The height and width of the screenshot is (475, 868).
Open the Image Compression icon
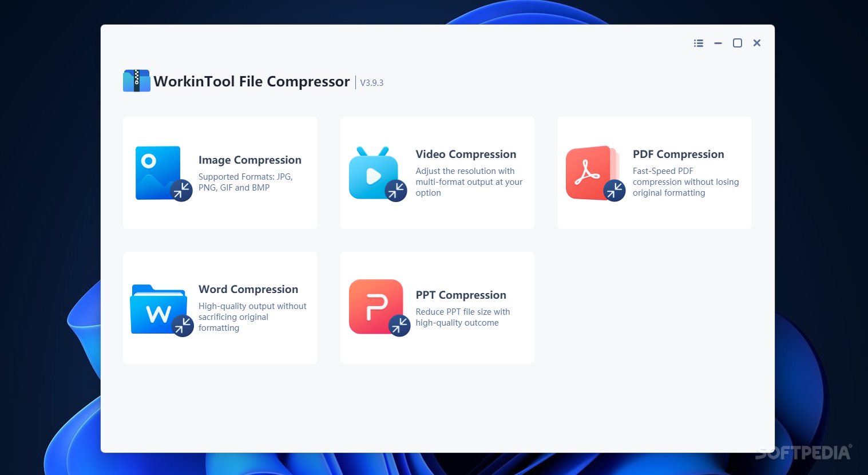tap(163, 173)
